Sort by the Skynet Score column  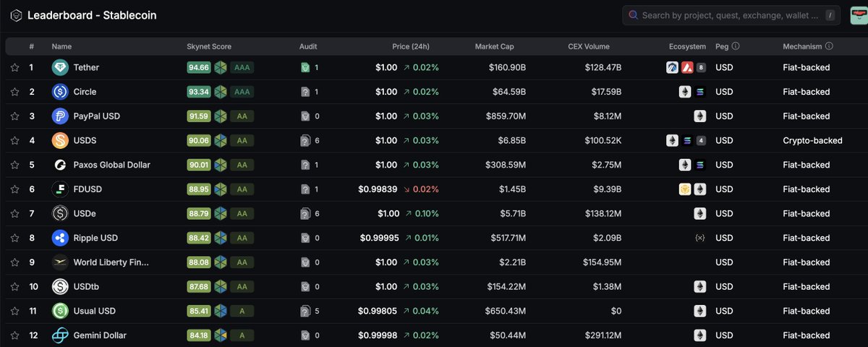pos(209,46)
